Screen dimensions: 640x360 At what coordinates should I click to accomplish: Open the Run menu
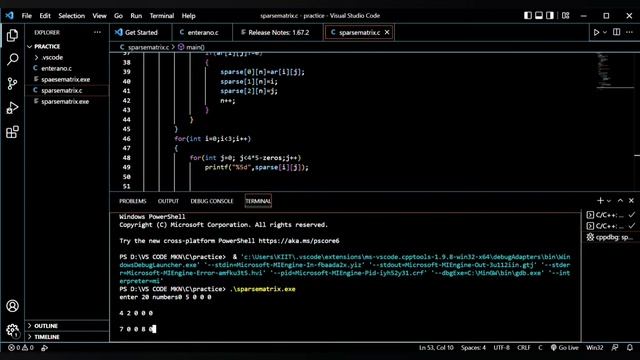136,16
